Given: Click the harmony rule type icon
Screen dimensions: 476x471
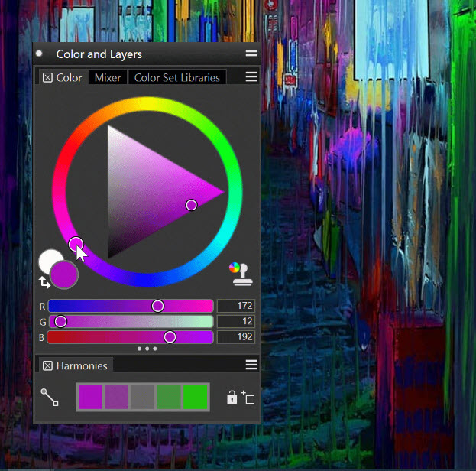Looking at the screenshot, I should 50,397.
